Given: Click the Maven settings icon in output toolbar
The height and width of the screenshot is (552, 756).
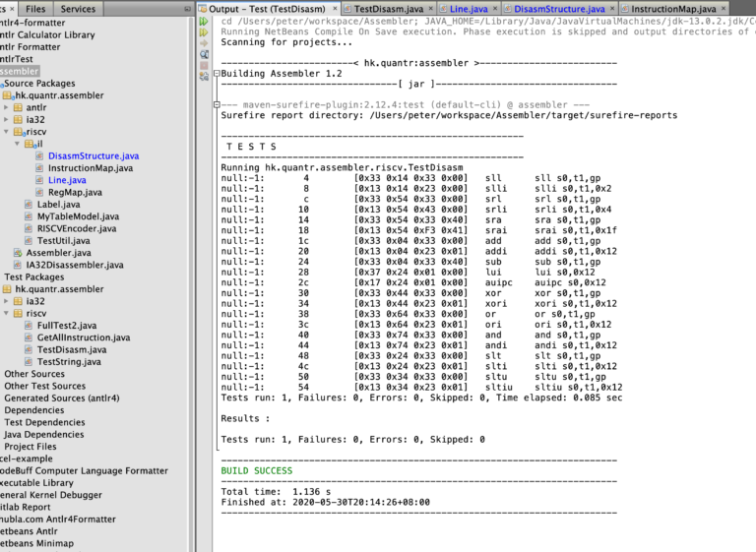Looking at the screenshot, I should [204, 76].
